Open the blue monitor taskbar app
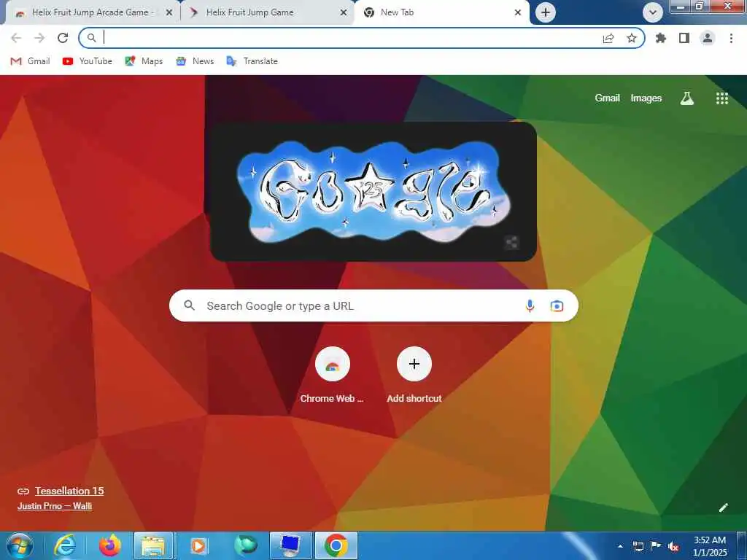 coord(290,545)
